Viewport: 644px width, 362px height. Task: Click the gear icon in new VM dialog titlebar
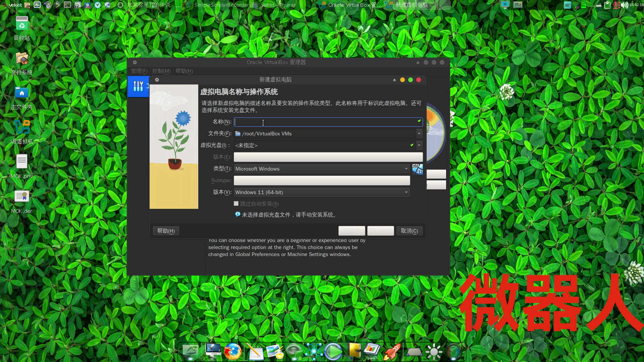coord(157,80)
